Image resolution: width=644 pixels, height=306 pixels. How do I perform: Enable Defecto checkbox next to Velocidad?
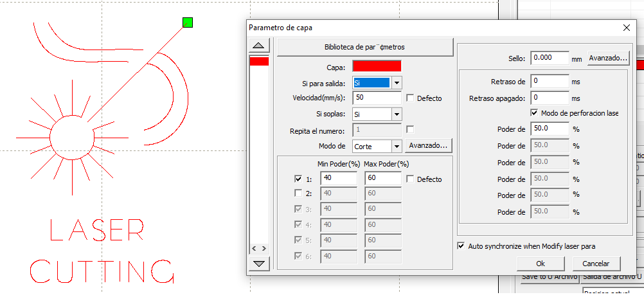(410, 98)
